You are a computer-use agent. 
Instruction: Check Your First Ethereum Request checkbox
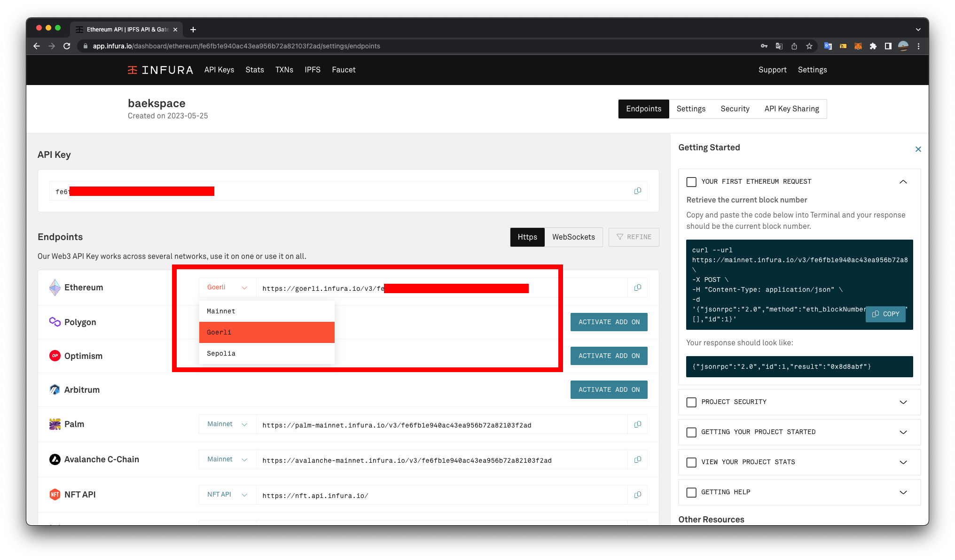tap(691, 182)
